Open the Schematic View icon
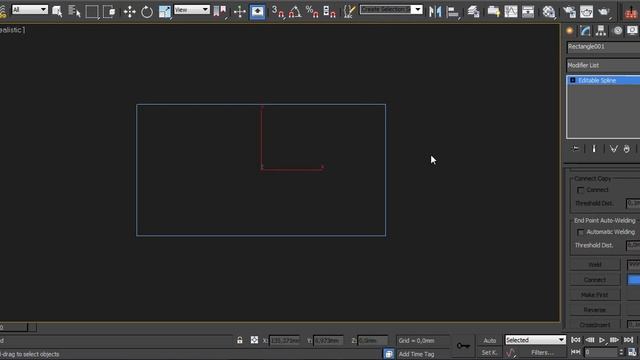Image resolution: width=640 pixels, height=360 pixels. point(528,11)
